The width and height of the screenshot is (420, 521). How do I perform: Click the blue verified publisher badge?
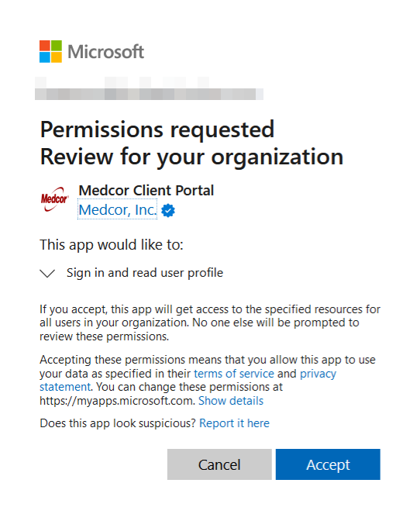point(168,210)
